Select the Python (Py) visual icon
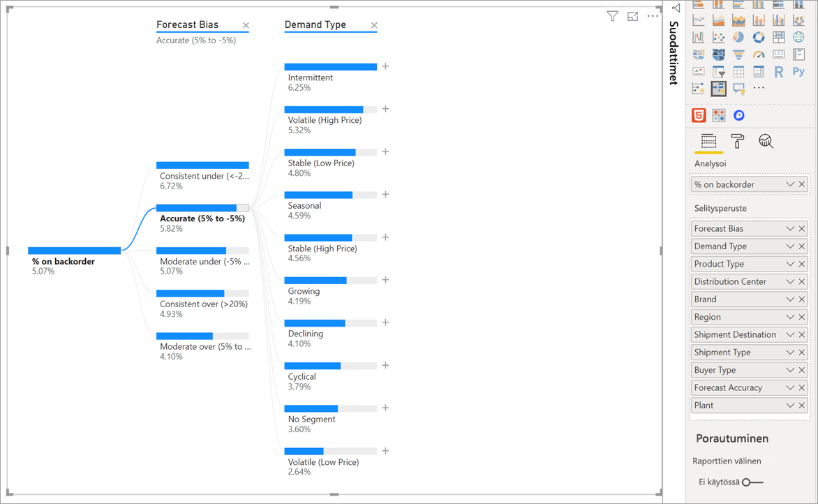Image resolution: width=818 pixels, height=504 pixels. [798, 71]
